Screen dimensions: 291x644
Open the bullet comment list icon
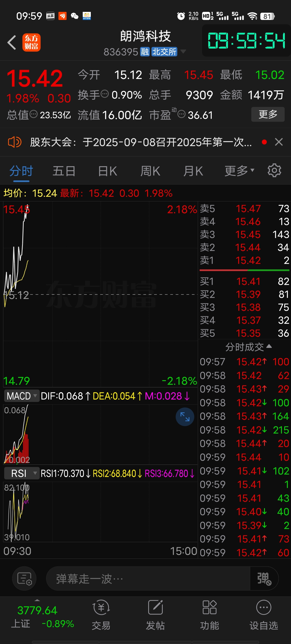[x=24, y=579]
